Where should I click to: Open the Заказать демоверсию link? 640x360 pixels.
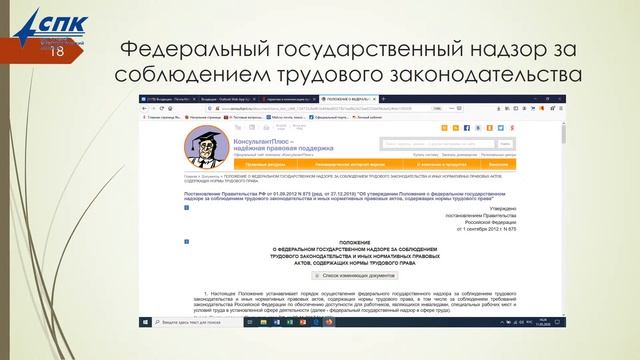click(x=459, y=155)
